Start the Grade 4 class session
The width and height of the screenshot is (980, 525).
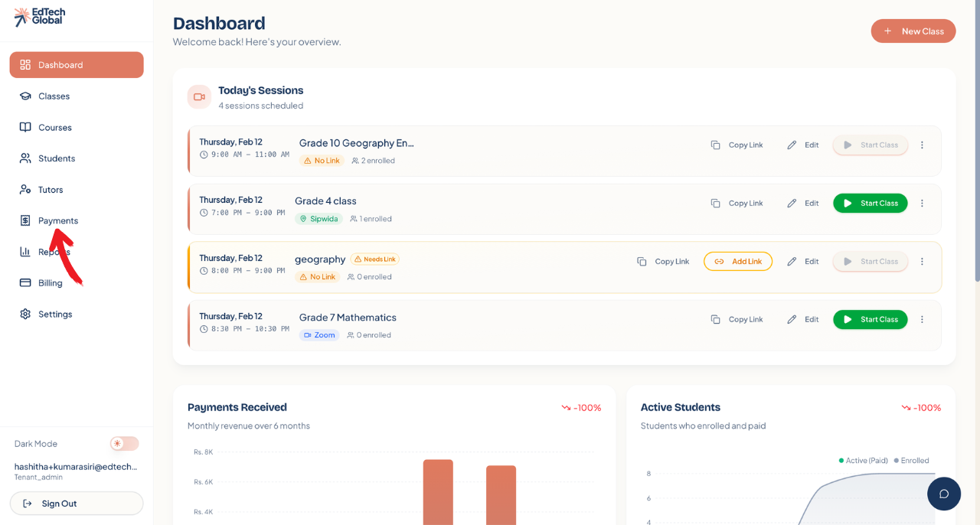[870, 204]
